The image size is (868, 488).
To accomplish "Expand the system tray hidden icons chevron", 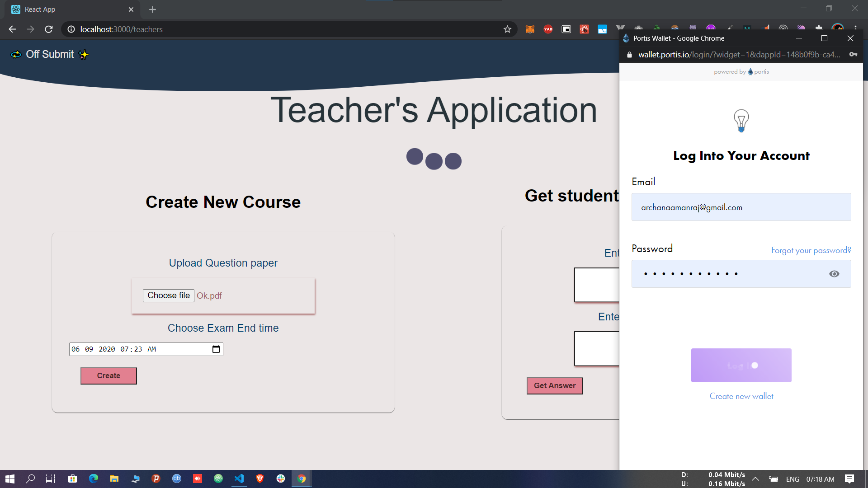I will point(755,479).
